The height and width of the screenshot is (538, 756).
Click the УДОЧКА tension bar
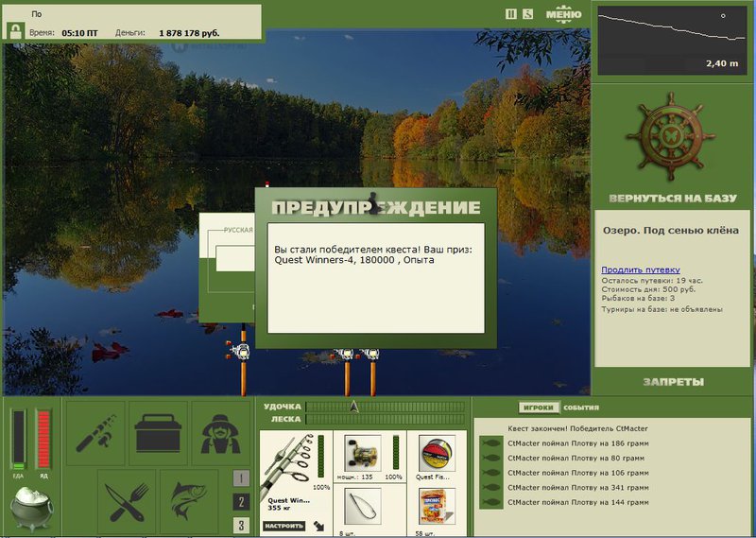point(386,407)
